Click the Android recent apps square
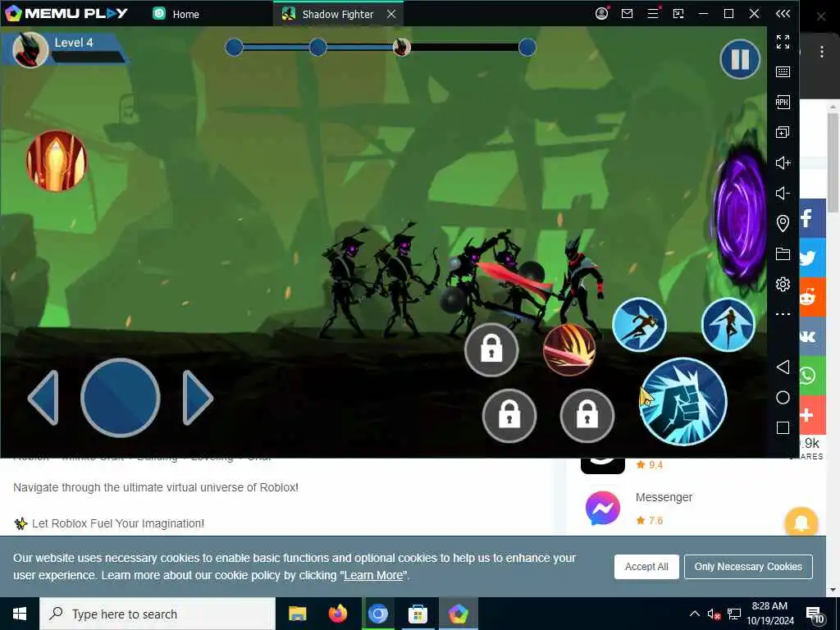The image size is (840, 630). coord(783,427)
